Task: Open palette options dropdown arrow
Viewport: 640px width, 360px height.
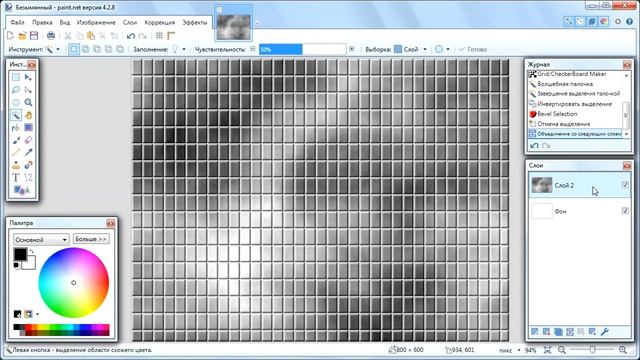Action: (x=38, y=314)
